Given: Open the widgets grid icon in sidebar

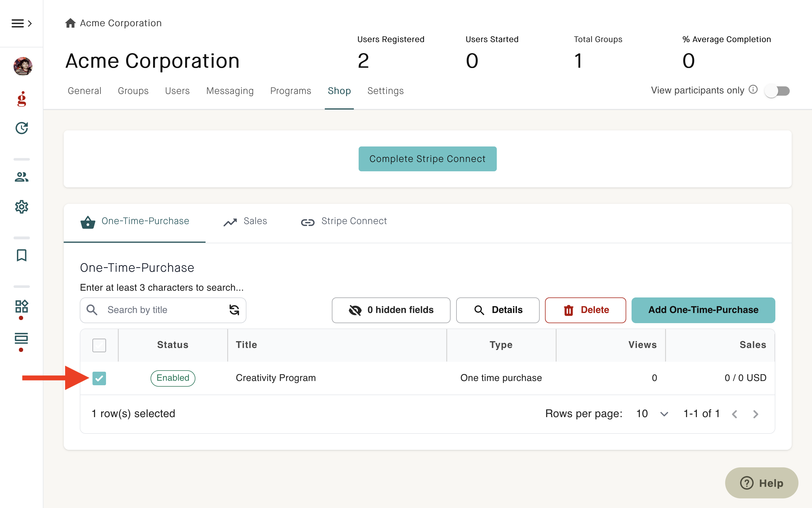Looking at the screenshot, I should [22, 306].
